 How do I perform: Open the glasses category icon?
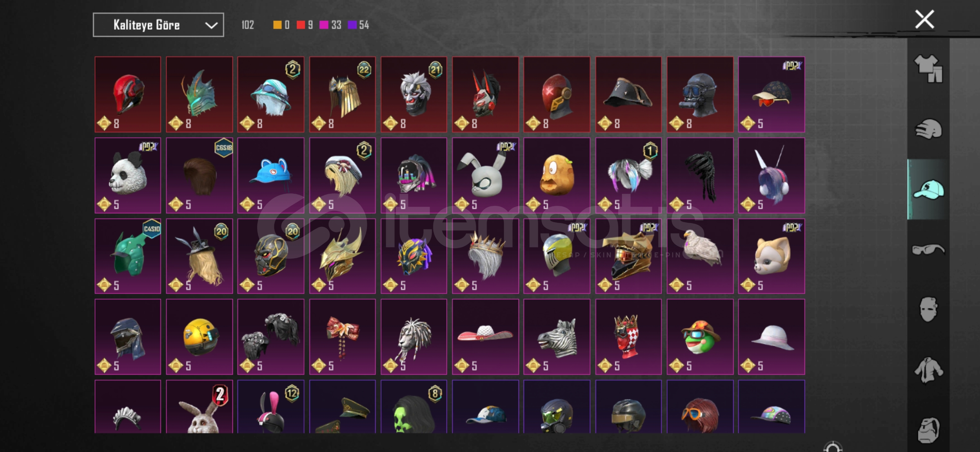pos(928,249)
